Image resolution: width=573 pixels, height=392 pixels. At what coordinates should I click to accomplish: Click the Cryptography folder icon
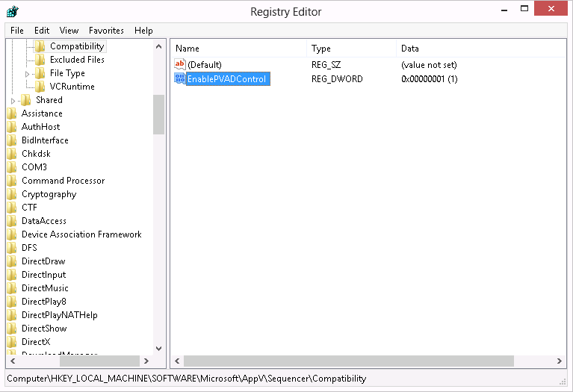[x=12, y=194]
